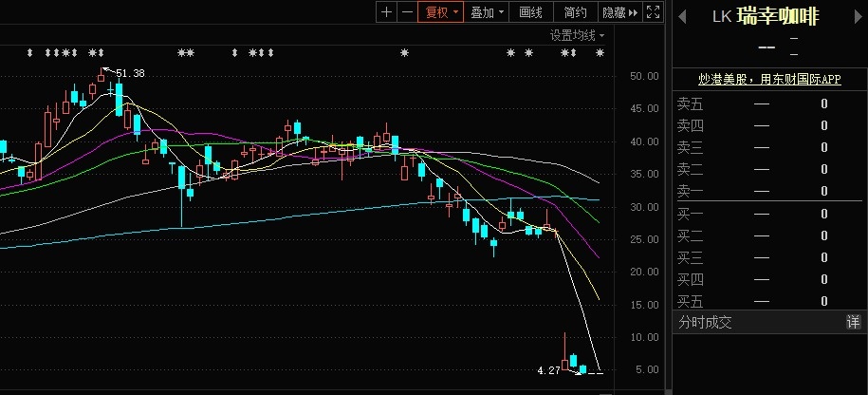Zoom out chart with the minus button
The image size is (868, 395).
[407, 12]
